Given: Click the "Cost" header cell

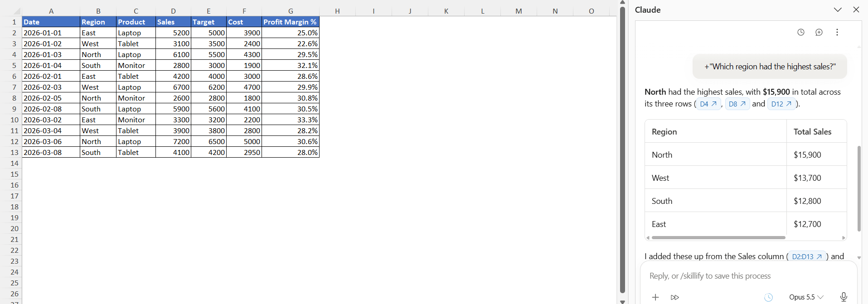Looking at the screenshot, I should click(244, 22).
